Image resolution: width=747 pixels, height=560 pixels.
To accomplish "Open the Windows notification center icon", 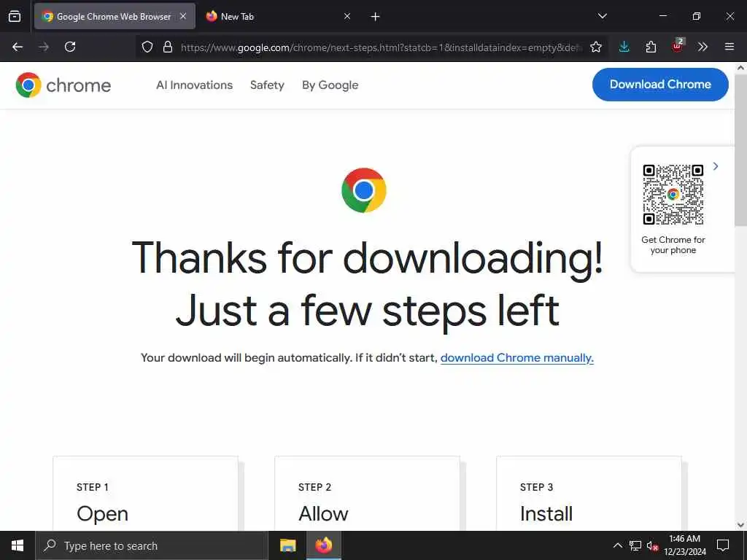I will pos(723,545).
